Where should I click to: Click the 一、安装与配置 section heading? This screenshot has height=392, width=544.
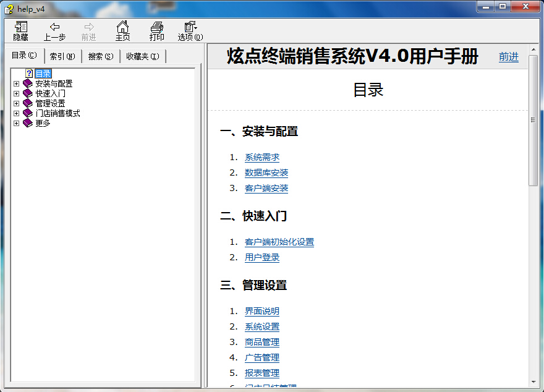[x=259, y=132]
